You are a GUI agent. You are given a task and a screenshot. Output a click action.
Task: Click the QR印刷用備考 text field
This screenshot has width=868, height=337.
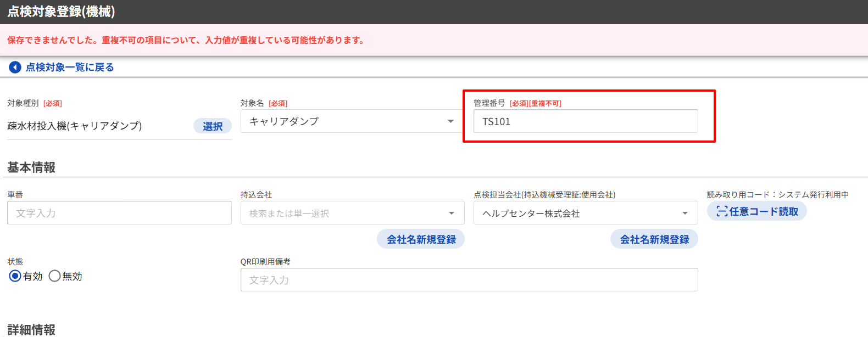click(x=469, y=280)
